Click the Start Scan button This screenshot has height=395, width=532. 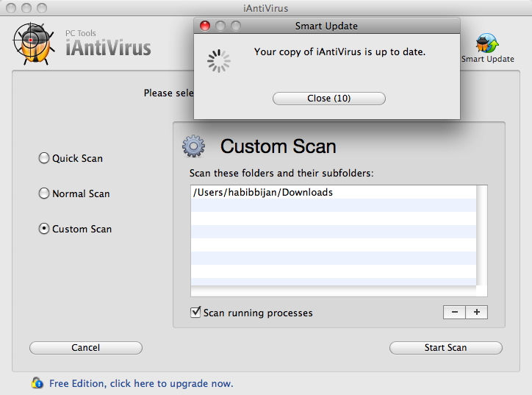pos(445,348)
